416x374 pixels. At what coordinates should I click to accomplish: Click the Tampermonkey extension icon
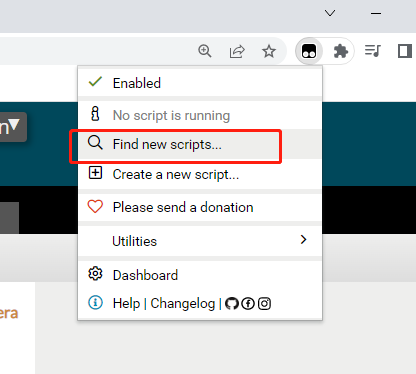click(x=309, y=51)
